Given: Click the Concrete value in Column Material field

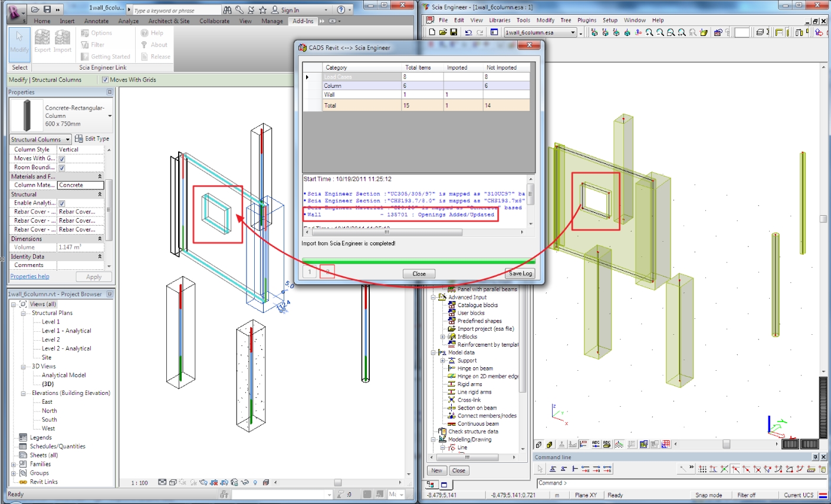Looking at the screenshot, I should pos(80,185).
